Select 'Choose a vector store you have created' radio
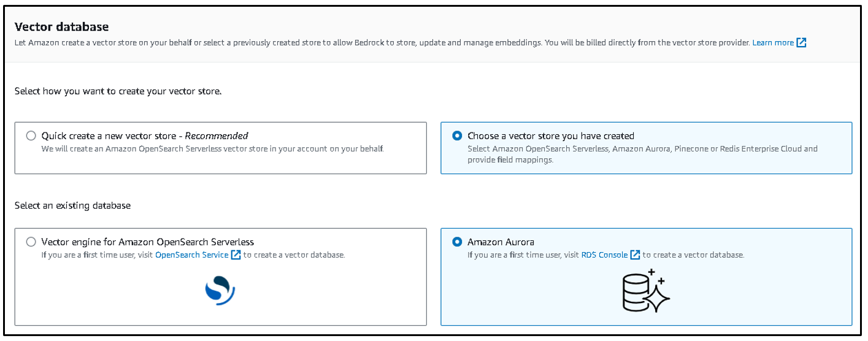The image size is (868, 341). (457, 136)
